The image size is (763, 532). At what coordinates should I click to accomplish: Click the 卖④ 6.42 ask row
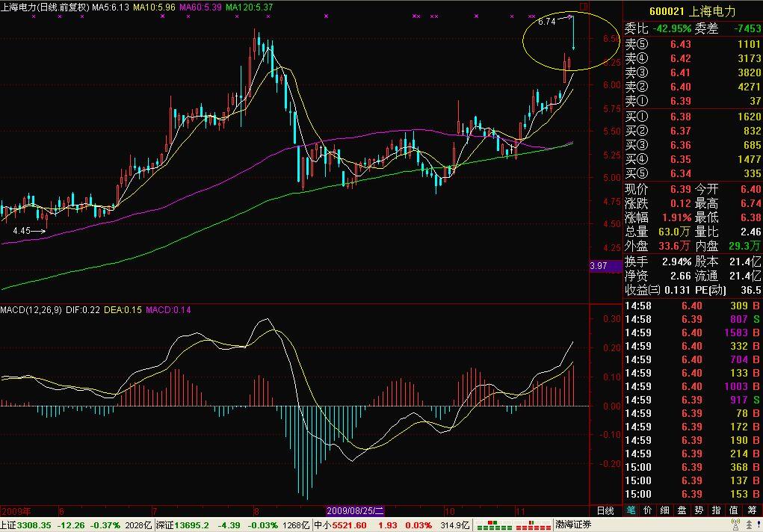(693, 58)
